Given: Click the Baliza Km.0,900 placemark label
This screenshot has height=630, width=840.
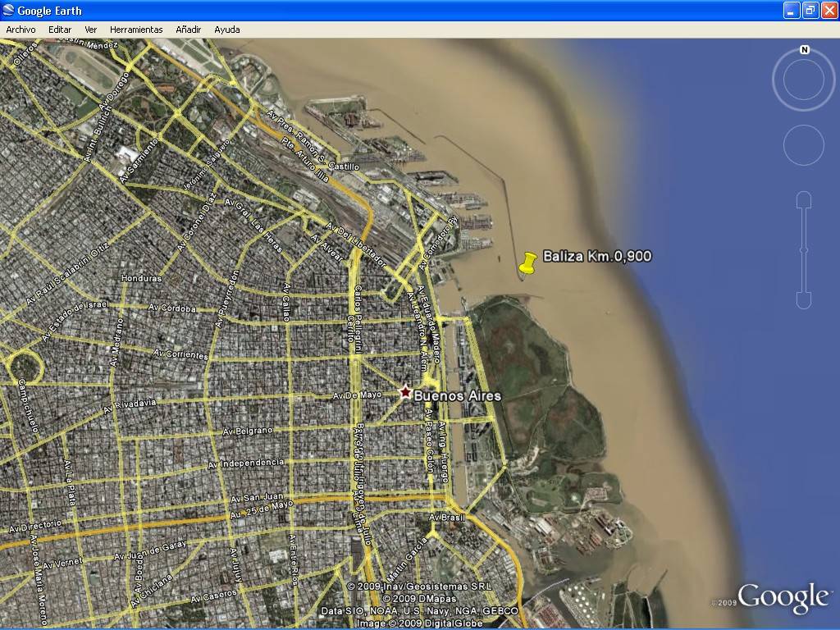Looking at the screenshot, I should tap(597, 256).
